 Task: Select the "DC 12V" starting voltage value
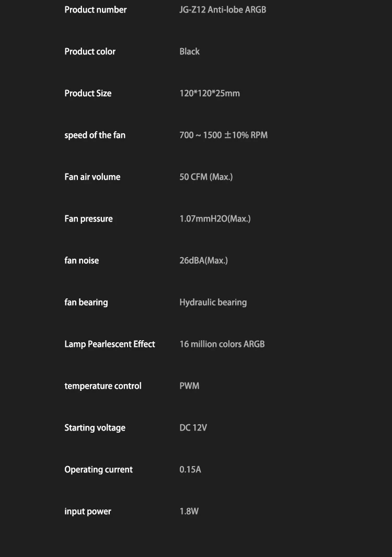click(193, 428)
